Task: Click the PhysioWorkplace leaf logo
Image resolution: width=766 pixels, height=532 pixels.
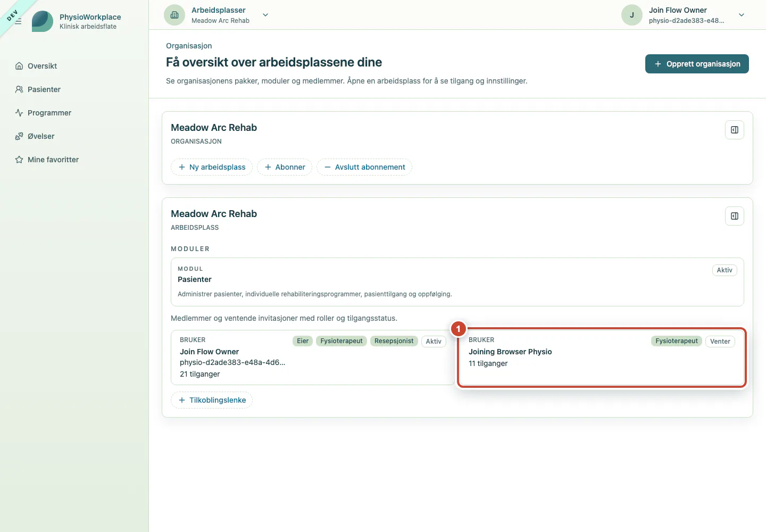Action: [x=43, y=21]
